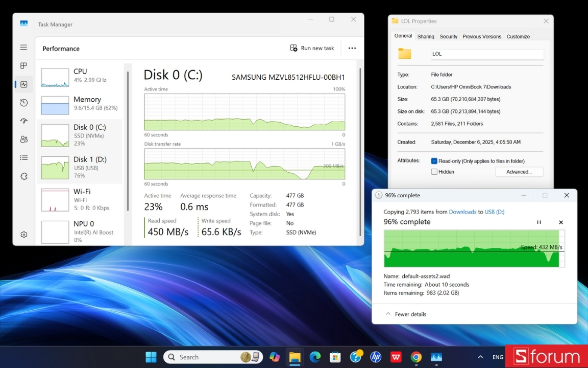
Task: Open the Previous Versions tab
Action: pyautogui.click(x=481, y=37)
